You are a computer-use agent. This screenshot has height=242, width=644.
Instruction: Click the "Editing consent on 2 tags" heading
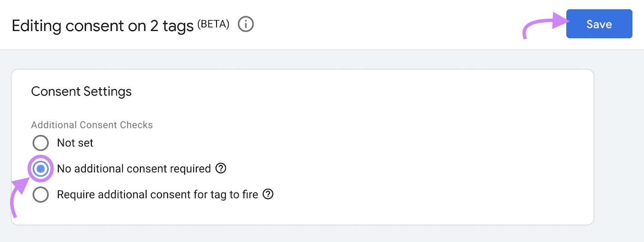coord(103,26)
